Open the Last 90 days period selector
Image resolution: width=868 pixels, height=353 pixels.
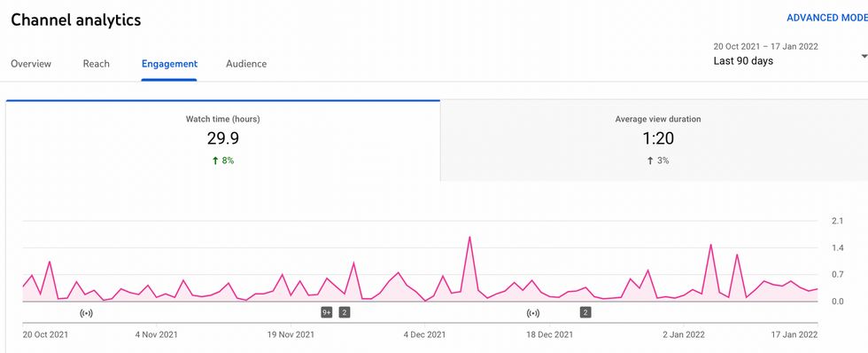[x=743, y=61]
